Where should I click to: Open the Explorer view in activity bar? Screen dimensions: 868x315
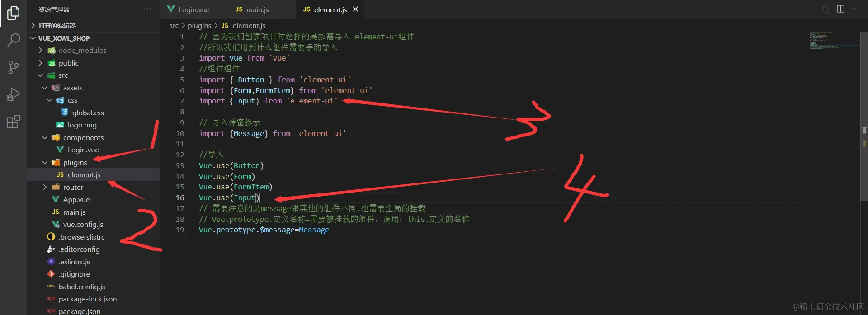(x=14, y=13)
